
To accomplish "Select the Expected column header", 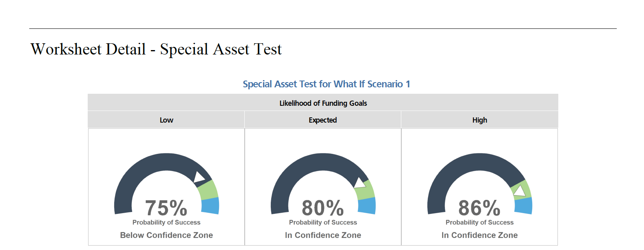I will click(323, 120).
